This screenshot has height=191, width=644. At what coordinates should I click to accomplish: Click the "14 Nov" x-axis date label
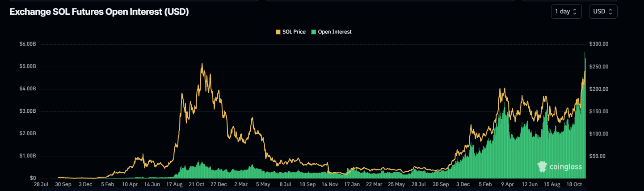pyautogui.click(x=330, y=184)
